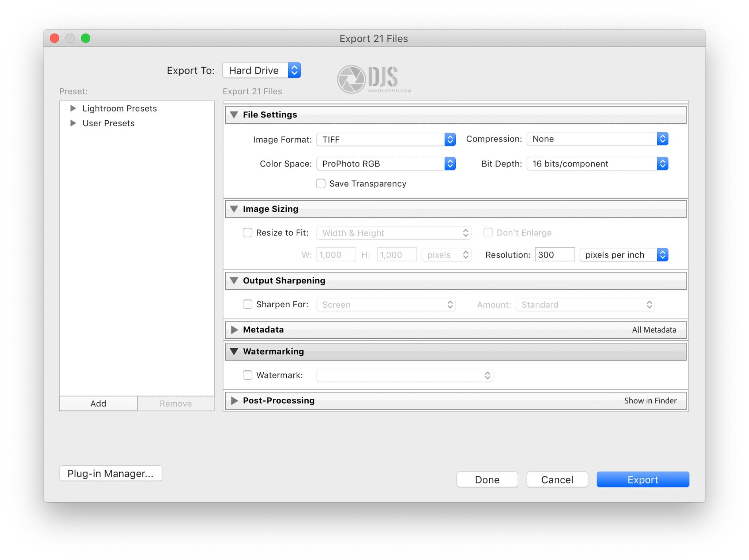Open the pixels unit dropdown
Viewport: 749px width, 560px height.
[x=446, y=255]
